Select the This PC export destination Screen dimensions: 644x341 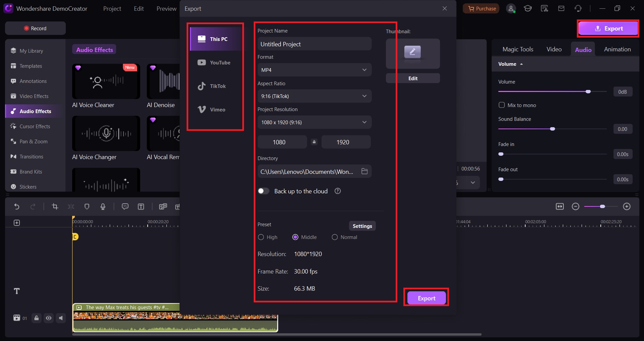point(216,39)
